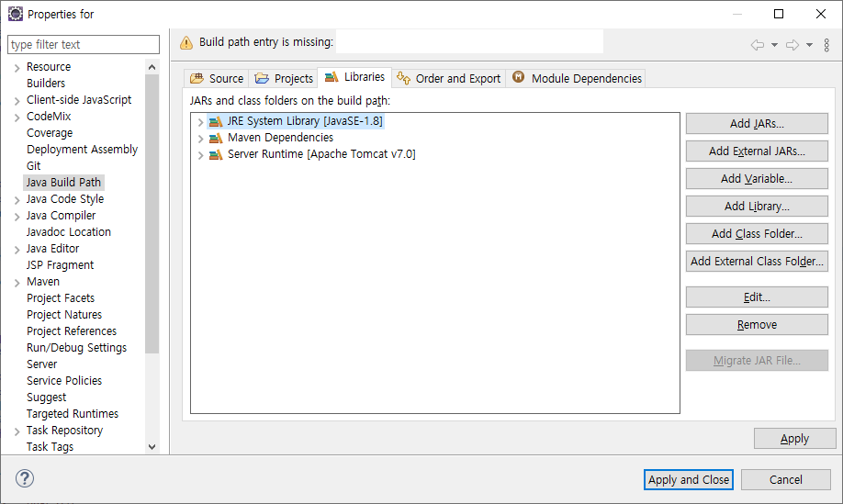Open the Module Dependencies tab
The height and width of the screenshot is (504, 843).
pos(577,78)
